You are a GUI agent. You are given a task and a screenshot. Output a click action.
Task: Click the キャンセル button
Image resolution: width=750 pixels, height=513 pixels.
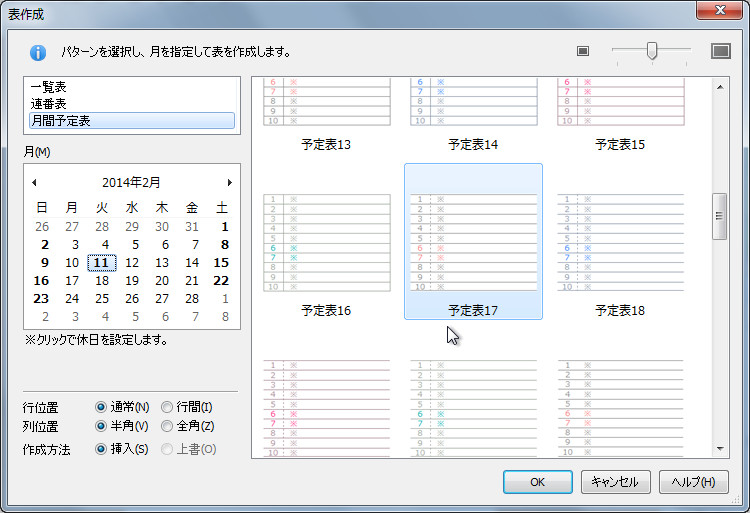(615, 481)
